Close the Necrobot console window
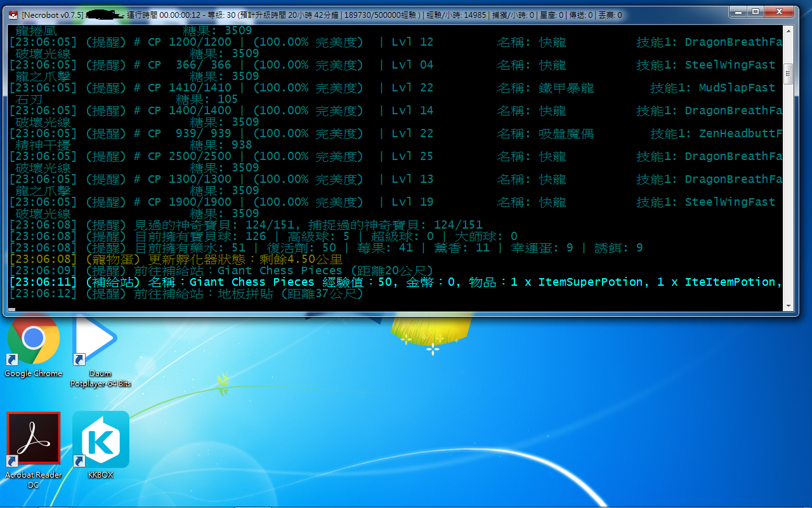Screen dimensions: 812x508 point(779,11)
